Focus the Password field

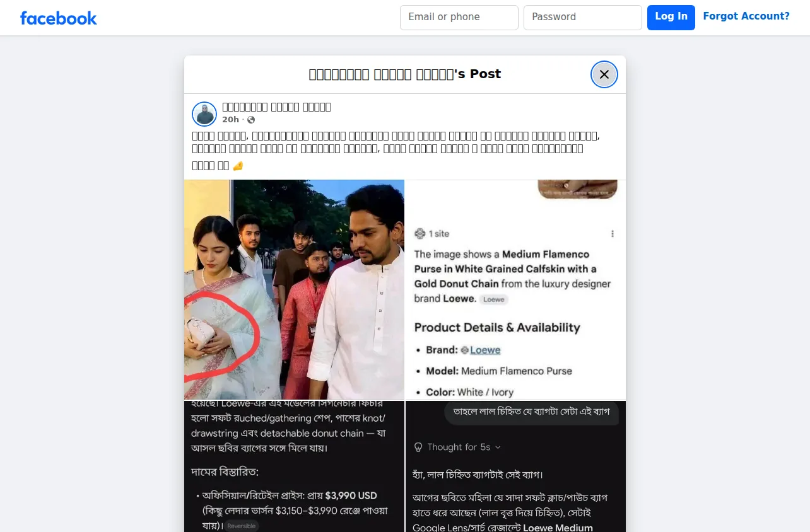click(x=583, y=18)
